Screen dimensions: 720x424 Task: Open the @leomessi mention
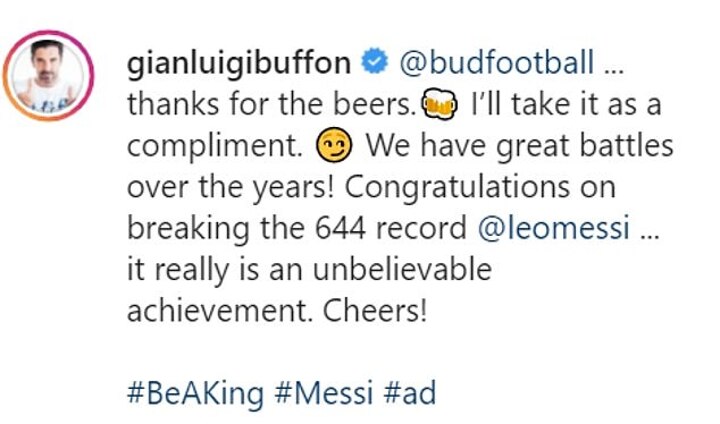[553, 229]
